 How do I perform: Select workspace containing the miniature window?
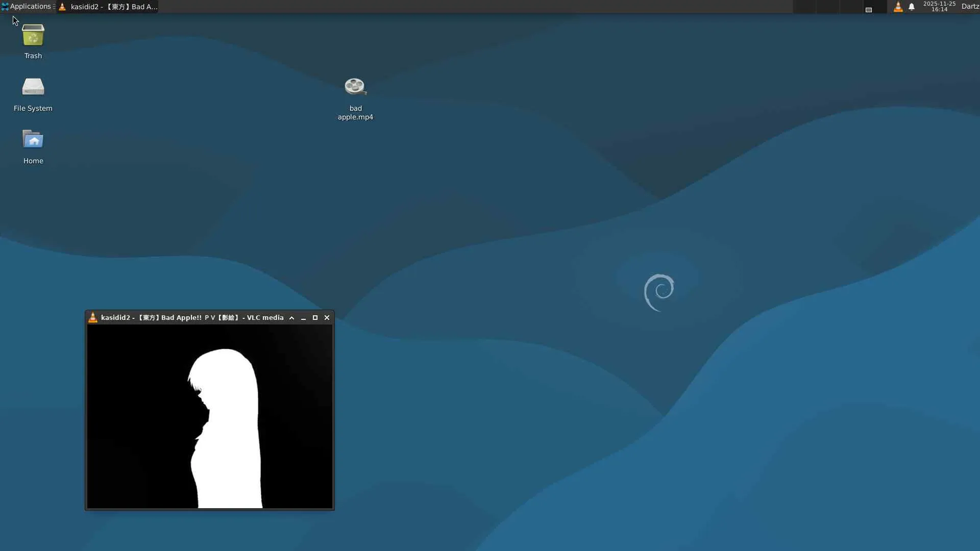(874, 7)
